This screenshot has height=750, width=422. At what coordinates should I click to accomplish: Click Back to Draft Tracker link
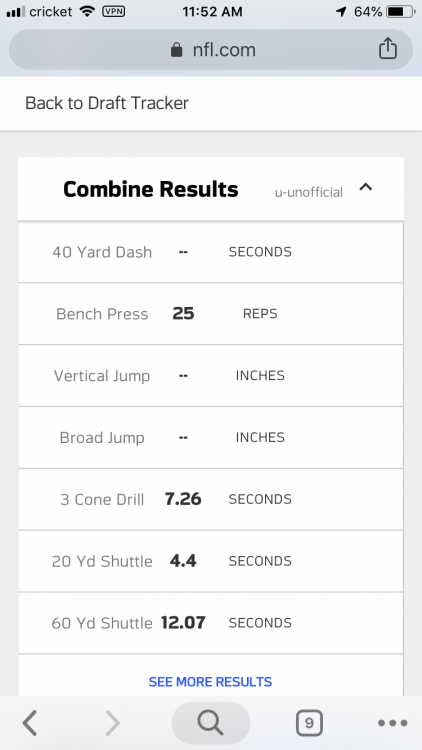pyautogui.click(x=107, y=103)
